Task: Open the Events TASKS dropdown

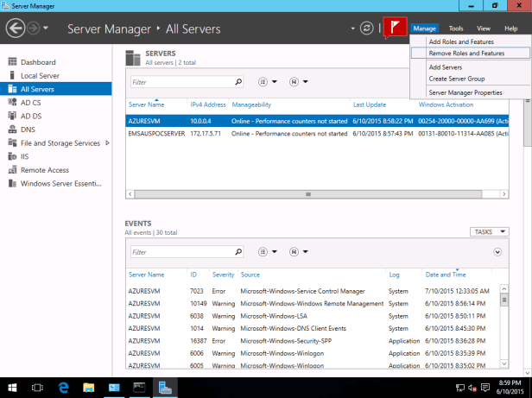Action: click(x=490, y=231)
